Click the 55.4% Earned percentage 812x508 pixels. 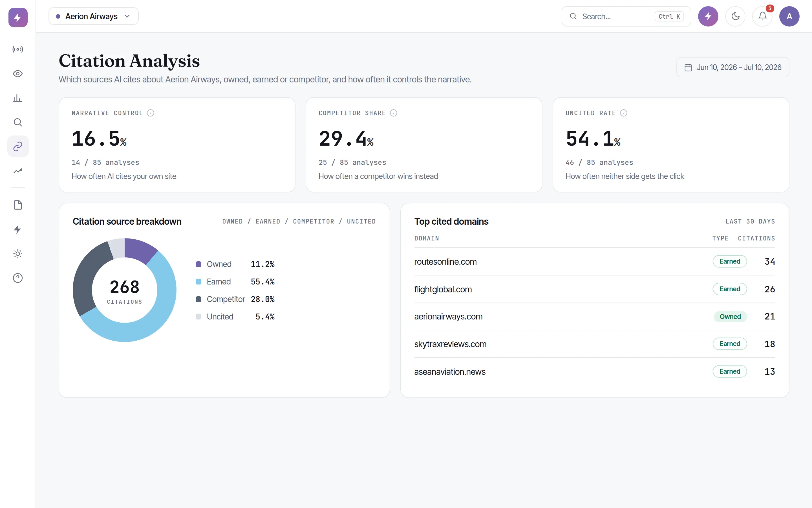(x=263, y=282)
